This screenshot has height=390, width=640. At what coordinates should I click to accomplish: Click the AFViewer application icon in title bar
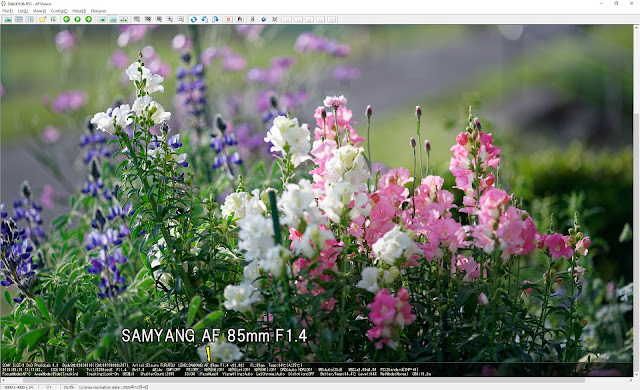pyautogui.click(x=4, y=3)
